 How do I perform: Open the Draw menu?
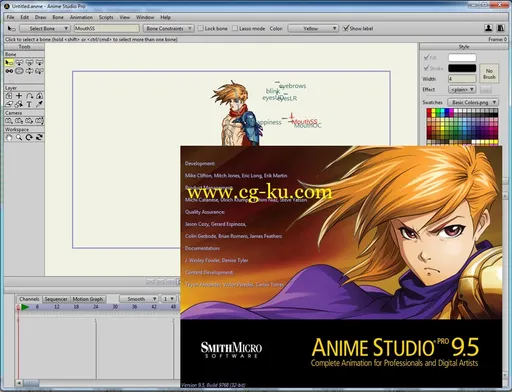point(40,17)
